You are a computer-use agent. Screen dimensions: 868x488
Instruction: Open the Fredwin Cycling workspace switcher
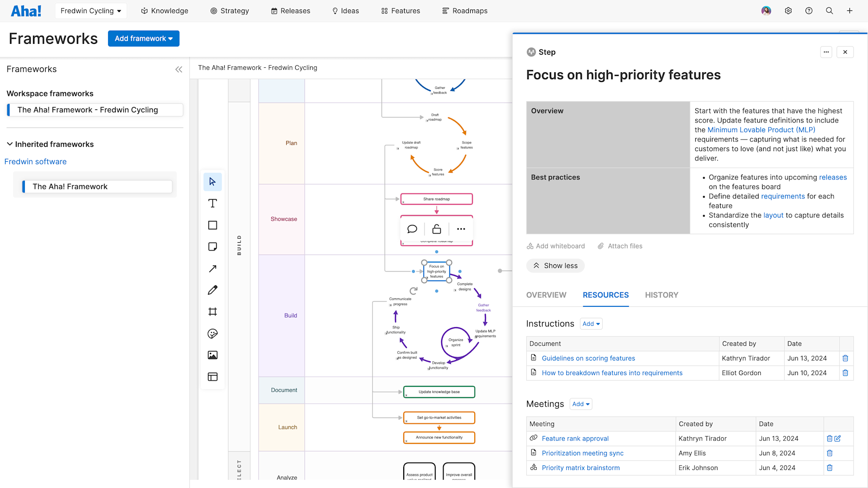click(x=90, y=10)
